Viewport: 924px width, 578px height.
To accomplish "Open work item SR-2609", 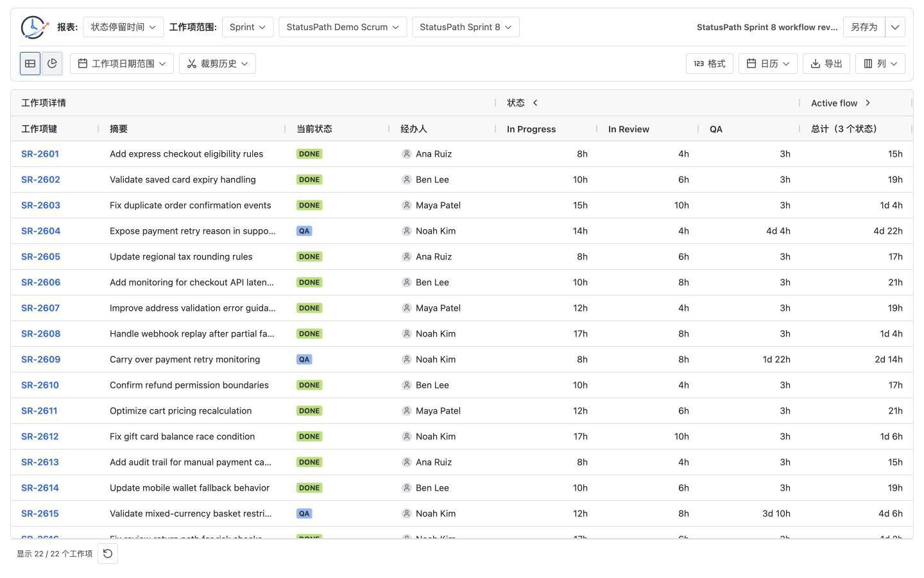I will pos(40,360).
